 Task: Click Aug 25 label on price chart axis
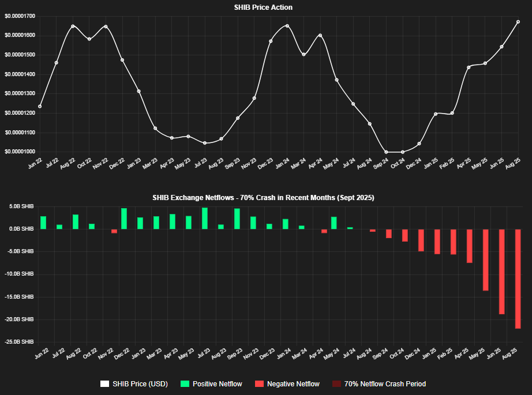(x=512, y=163)
